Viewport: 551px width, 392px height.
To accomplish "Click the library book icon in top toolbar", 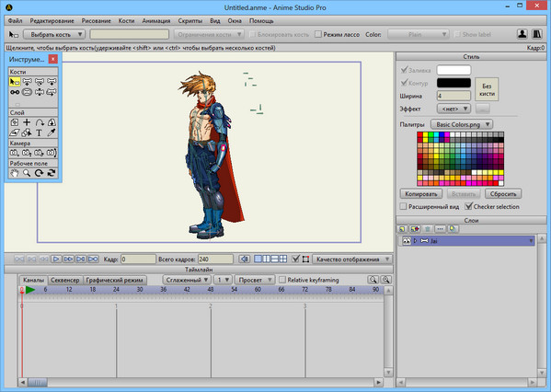I will click(x=537, y=34).
